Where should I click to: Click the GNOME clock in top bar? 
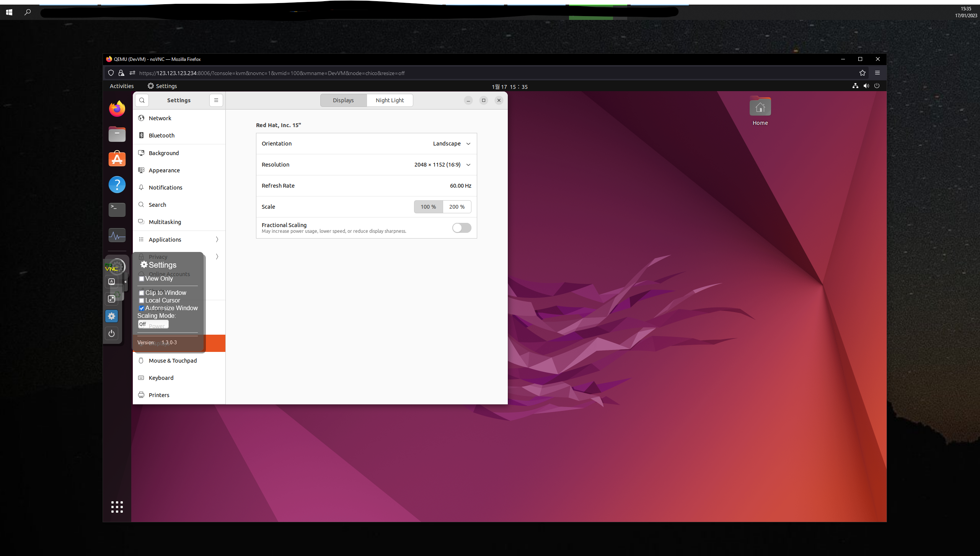[x=510, y=87]
